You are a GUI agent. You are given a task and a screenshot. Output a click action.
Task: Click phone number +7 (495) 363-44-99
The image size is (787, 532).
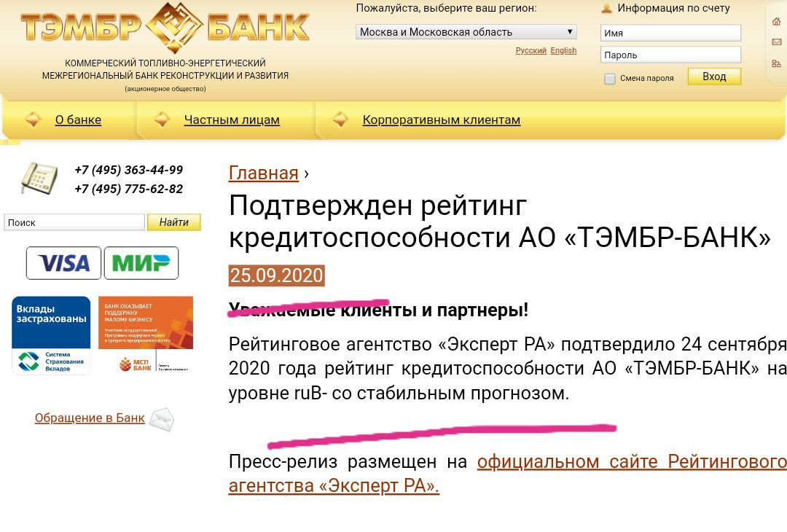coord(129,170)
